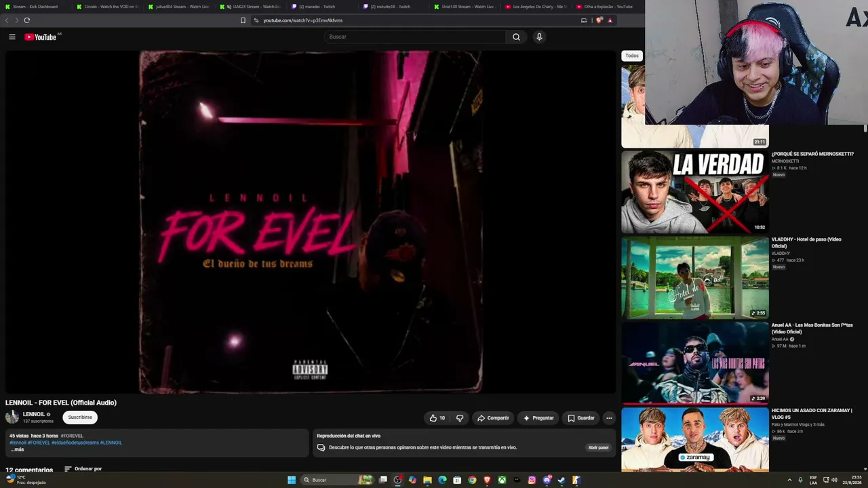Like the video with thumbs up
Viewport: 868px width, 488px height.
437,418
